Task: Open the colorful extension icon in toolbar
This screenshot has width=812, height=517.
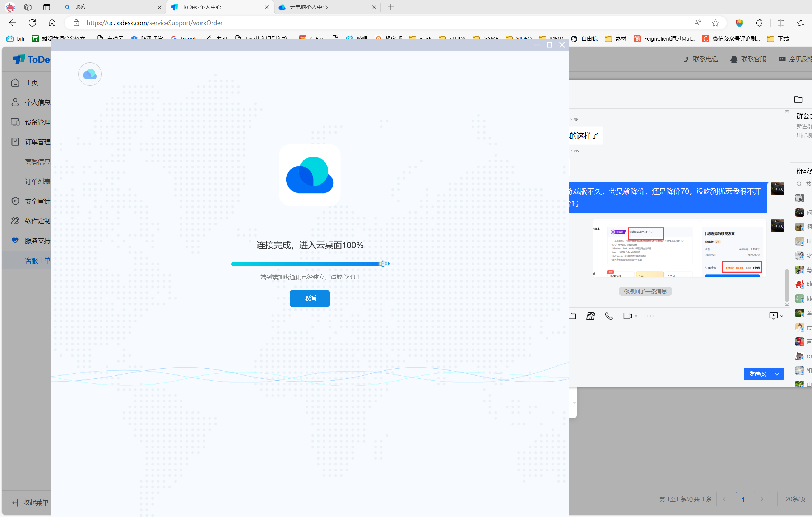Action: pyautogui.click(x=739, y=23)
